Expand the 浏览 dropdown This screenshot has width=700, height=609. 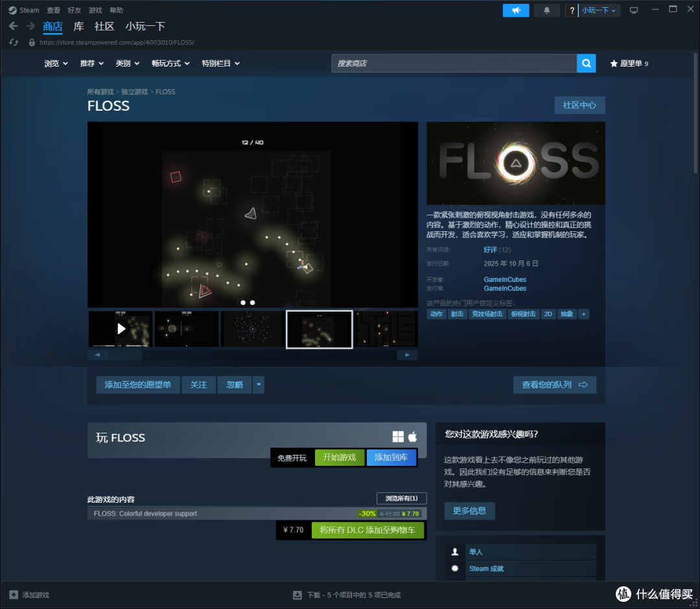coord(56,63)
